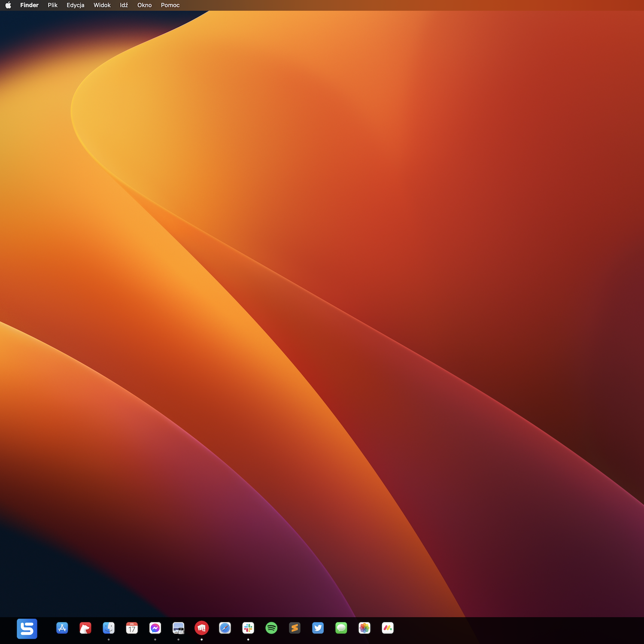
Task: Launch Photos app from the dock
Action: pos(364,628)
